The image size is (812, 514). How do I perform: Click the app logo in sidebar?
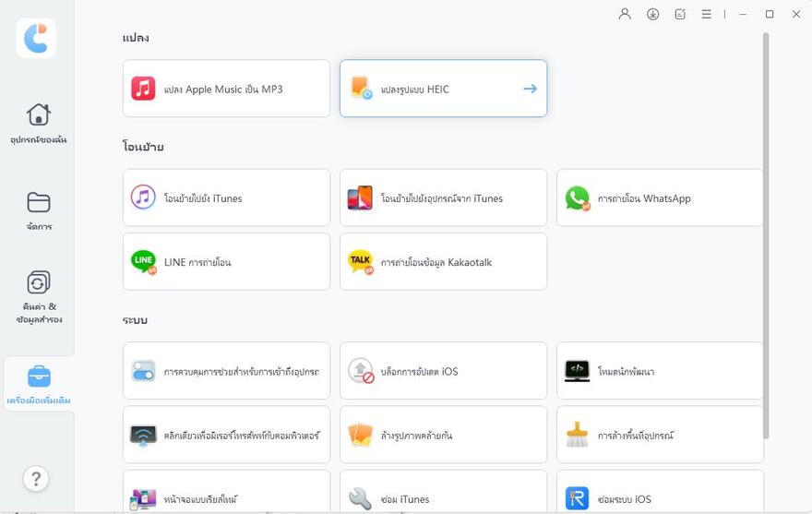click(36, 38)
